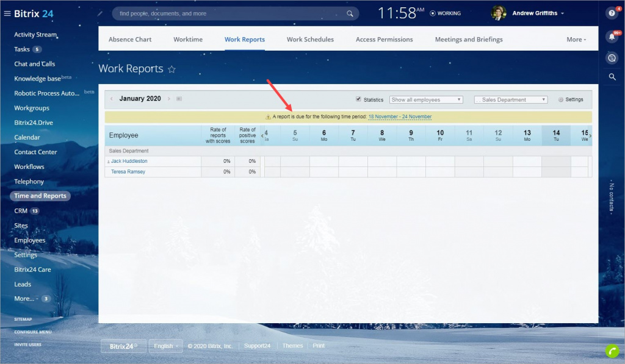Image resolution: width=625 pixels, height=364 pixels.
Task: Open Meetings and Briefings tab
Action: (x=469, y=40)
